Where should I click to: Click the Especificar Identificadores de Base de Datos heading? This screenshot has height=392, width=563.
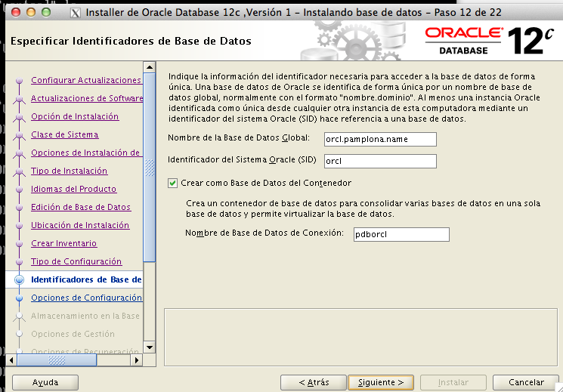[x=131, y=41]
